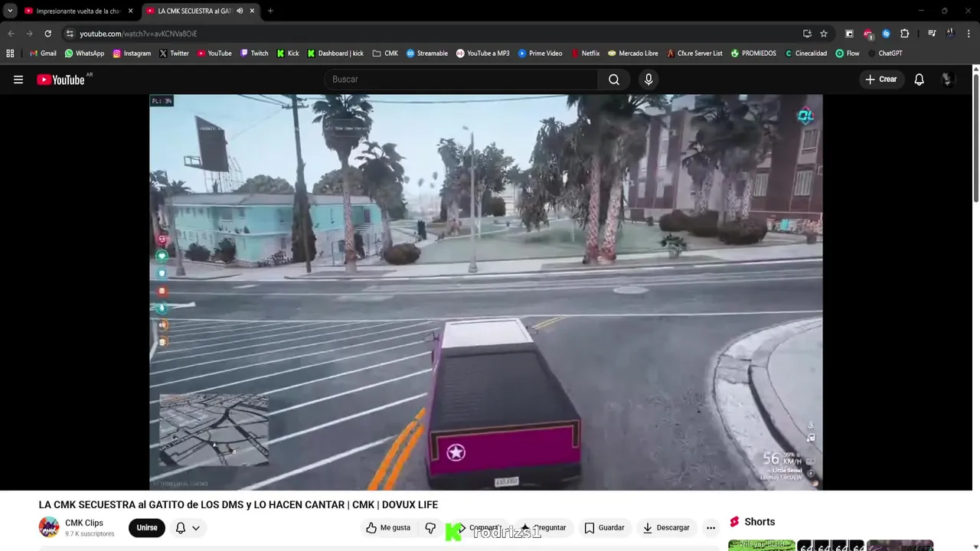Screen dimensions: 980x551
Task: Open the Netflix bookmark
Action: [585, 54]
